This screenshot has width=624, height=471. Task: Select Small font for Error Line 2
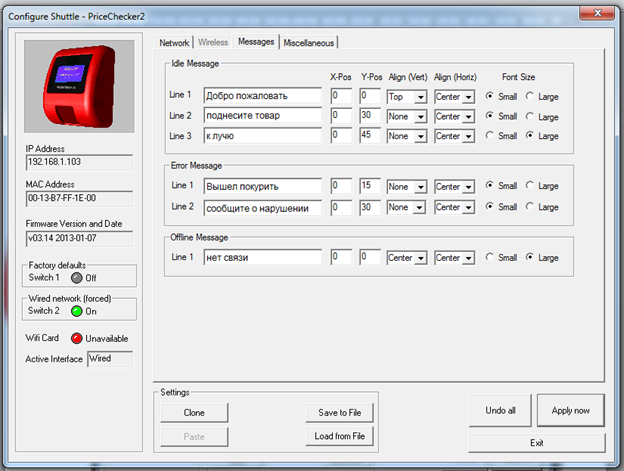(489, 206)
